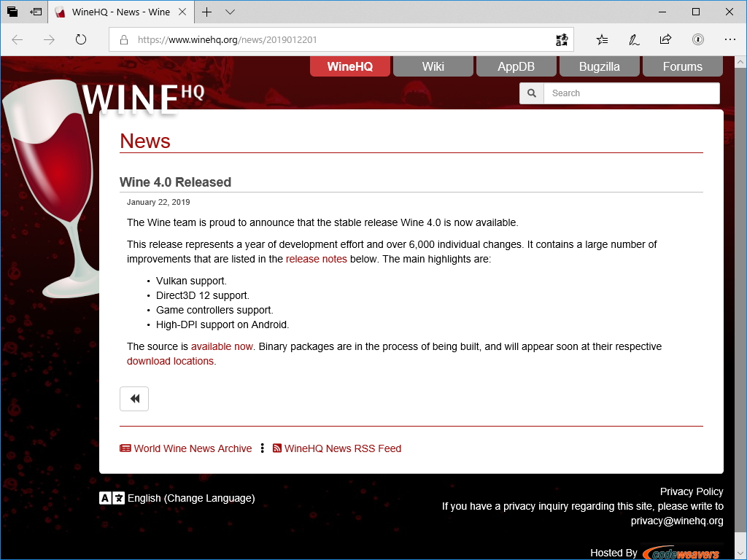Click the rewind arrows button below the article
Viewport: 747px width, 560px height.
coord(134,399)
